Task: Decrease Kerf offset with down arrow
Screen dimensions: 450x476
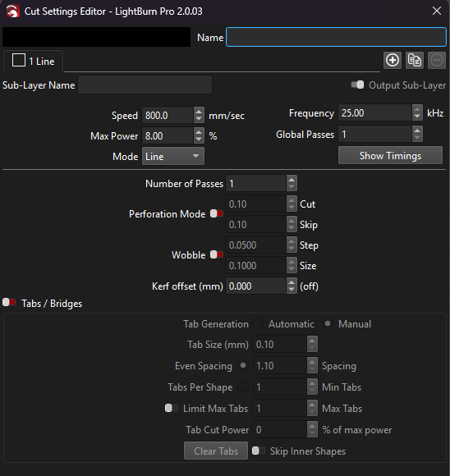Action: pos(292,290)
